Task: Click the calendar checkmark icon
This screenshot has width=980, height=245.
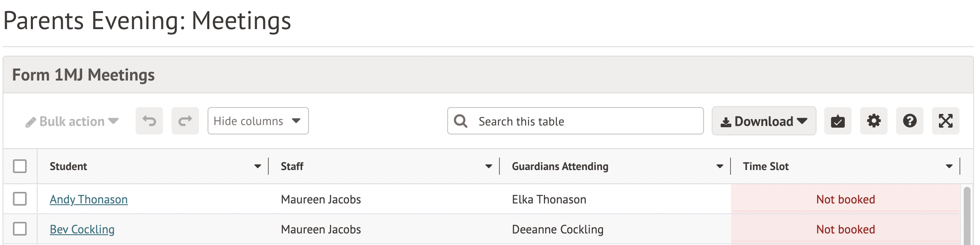Action: point(837,121)
